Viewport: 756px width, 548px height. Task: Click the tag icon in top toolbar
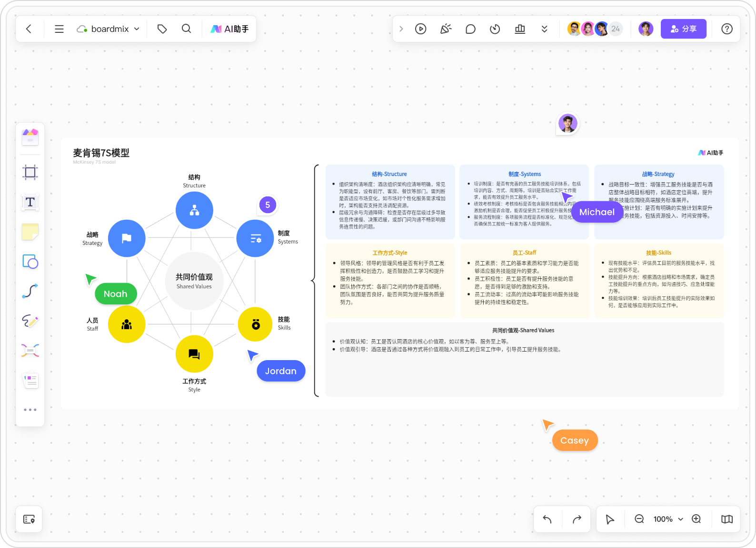162,29
